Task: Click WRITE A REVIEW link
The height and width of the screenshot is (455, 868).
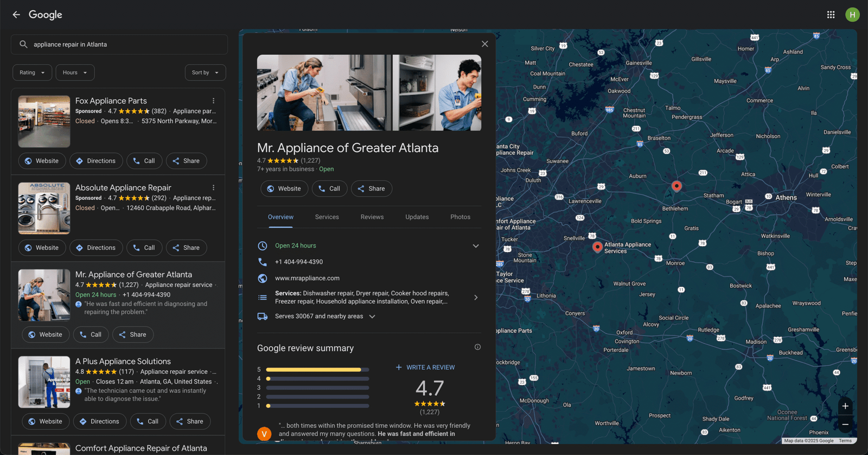Action: [425, 368]
